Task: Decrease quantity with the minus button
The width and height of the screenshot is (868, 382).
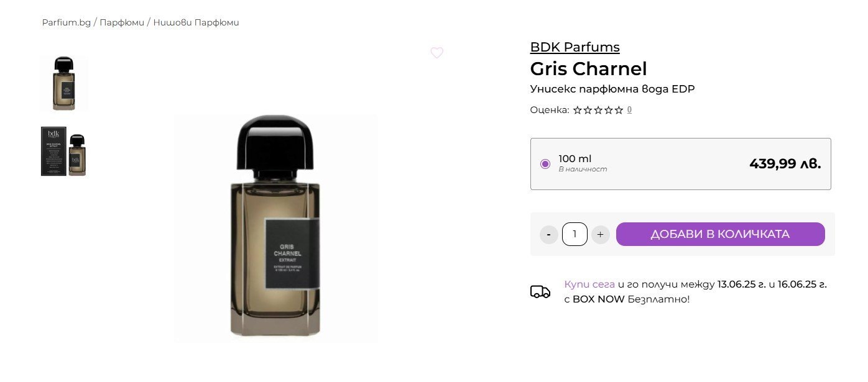Action: point(548,234)
